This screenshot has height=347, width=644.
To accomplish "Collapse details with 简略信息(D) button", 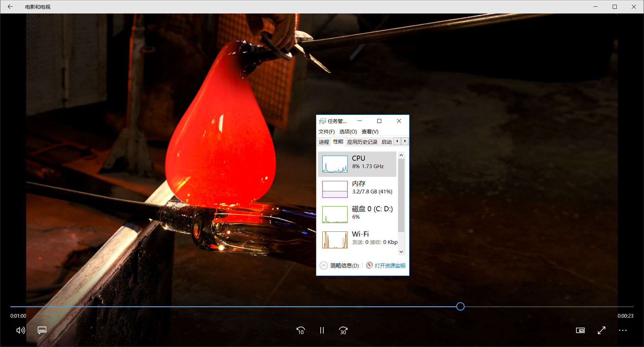I will [340, 265].
